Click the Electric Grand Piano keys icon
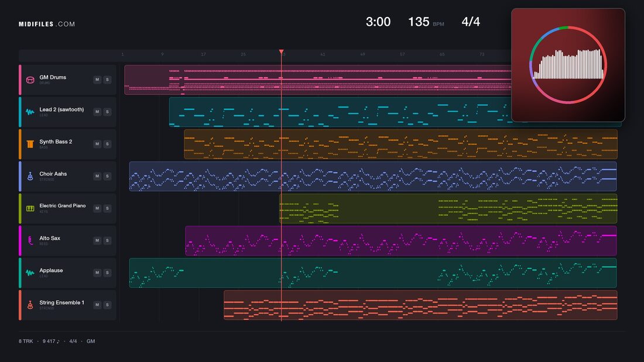 coord(30,209)
